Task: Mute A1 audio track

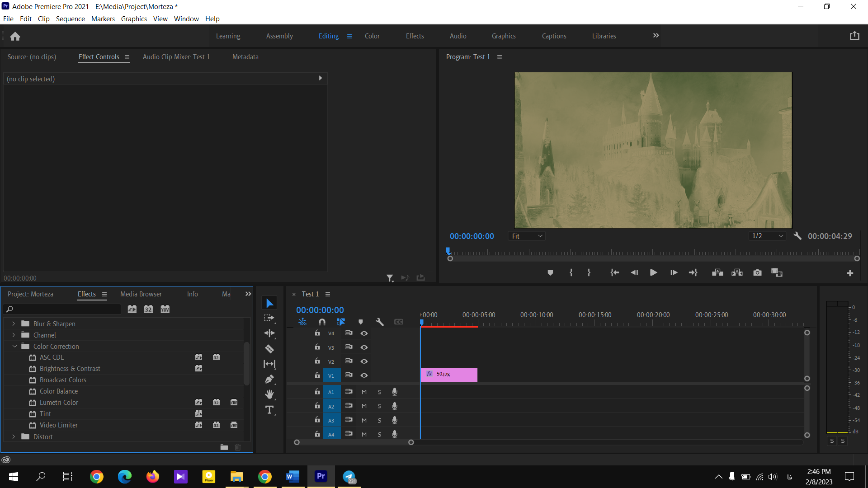Action: (x=364, y=391)
